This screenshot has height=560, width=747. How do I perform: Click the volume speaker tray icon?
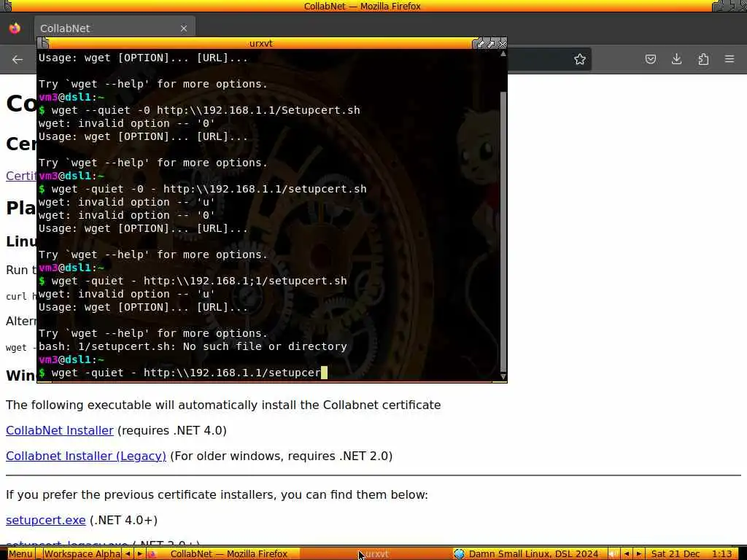(614, 554)
